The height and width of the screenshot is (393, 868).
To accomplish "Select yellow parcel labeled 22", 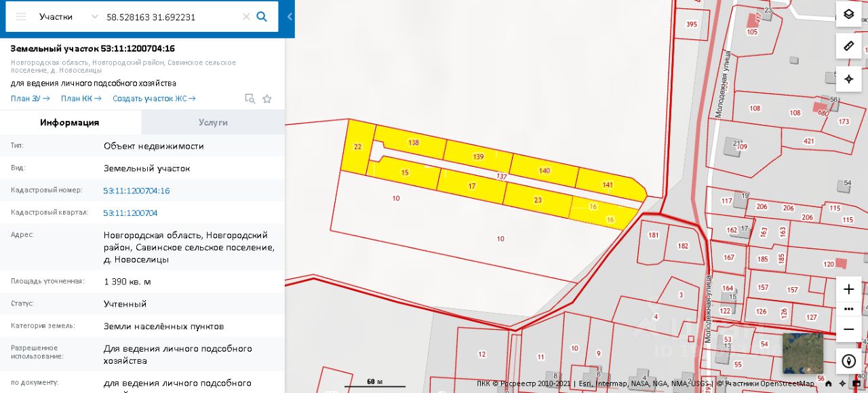I will (358, 147).
